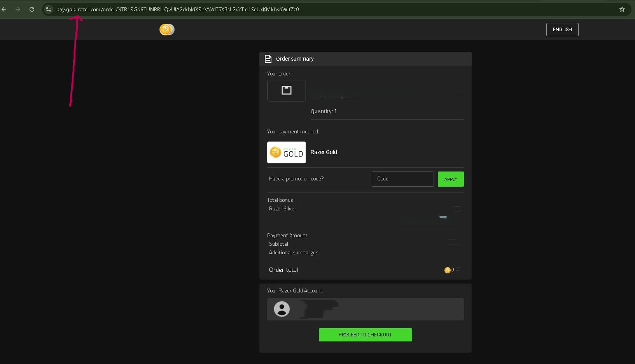Click the 'Quantity: 1' text

coord(324,111)
